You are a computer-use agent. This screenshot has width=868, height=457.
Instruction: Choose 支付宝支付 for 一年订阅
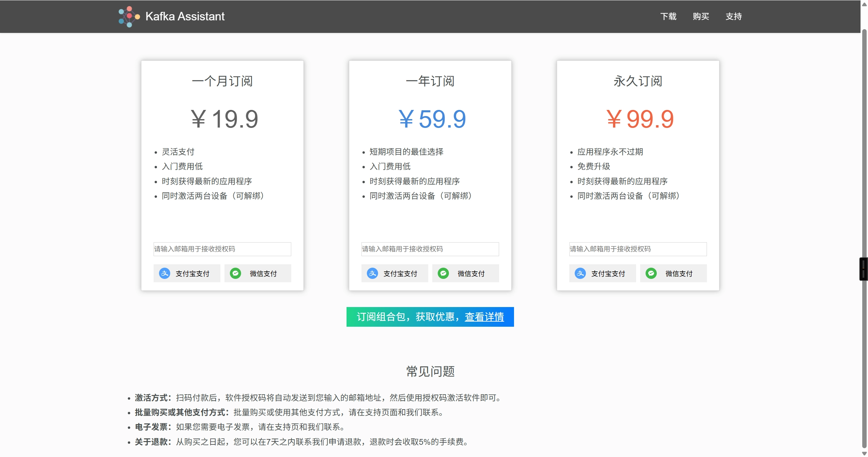395,273
